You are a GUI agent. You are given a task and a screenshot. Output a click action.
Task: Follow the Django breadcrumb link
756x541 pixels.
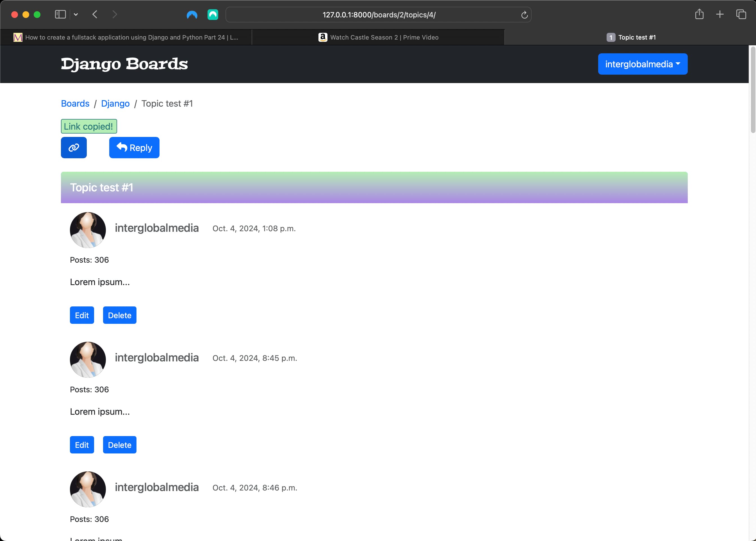click(x=115, y=104)
